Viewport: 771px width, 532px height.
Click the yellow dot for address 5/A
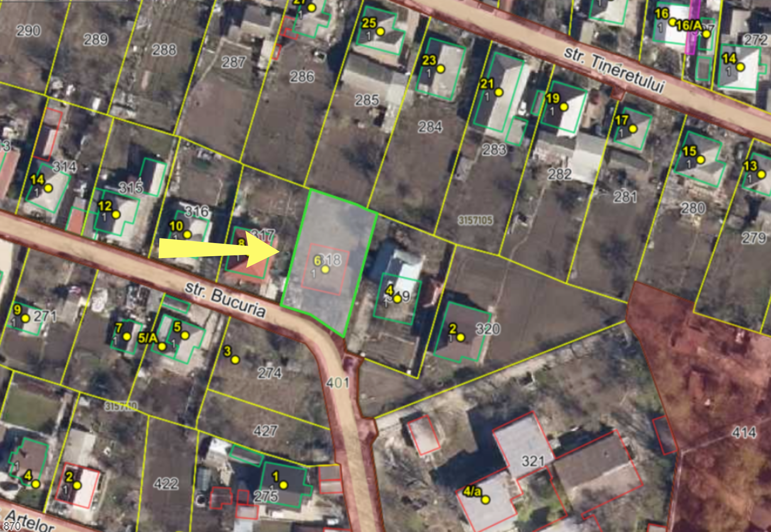pos(162,346)
